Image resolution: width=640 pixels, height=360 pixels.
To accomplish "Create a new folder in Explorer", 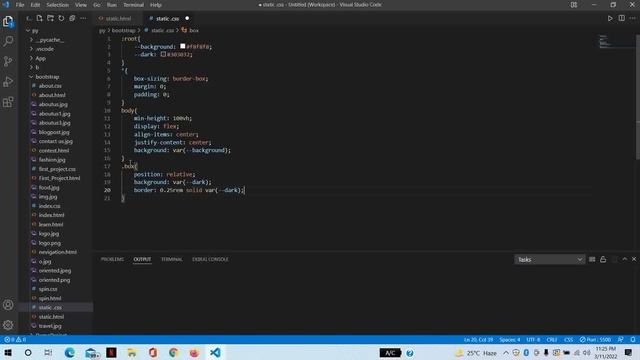I will (x=50, y=18).
